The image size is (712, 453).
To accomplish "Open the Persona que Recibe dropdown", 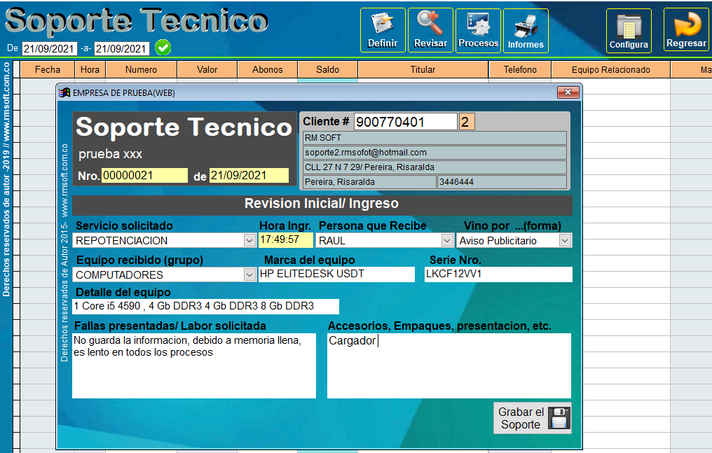I will [446, 241].
